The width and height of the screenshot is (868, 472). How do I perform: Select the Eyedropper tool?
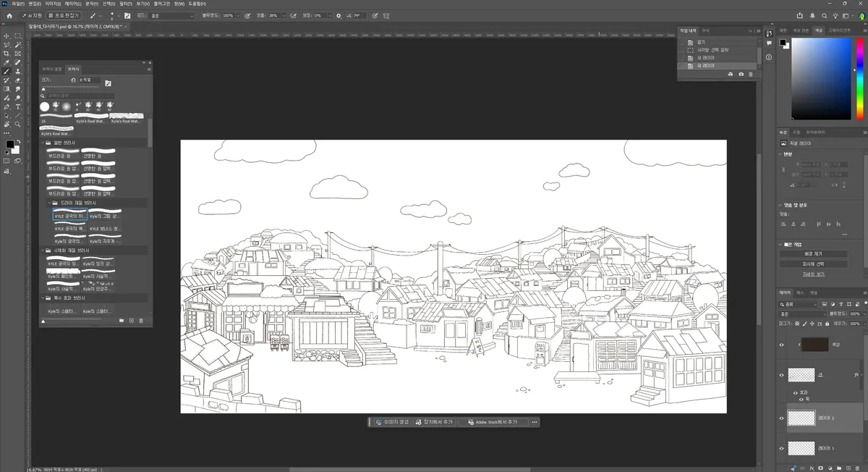(x=7, y=62)
